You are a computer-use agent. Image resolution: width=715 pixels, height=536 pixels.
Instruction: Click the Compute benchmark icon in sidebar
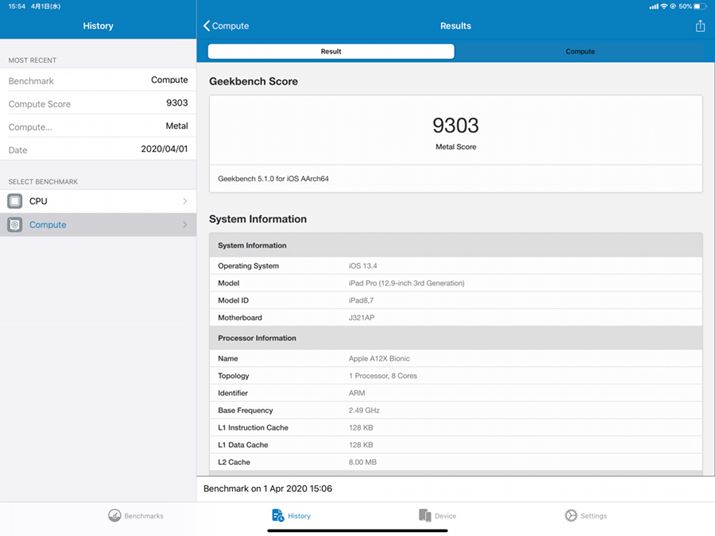click(15, 225)
